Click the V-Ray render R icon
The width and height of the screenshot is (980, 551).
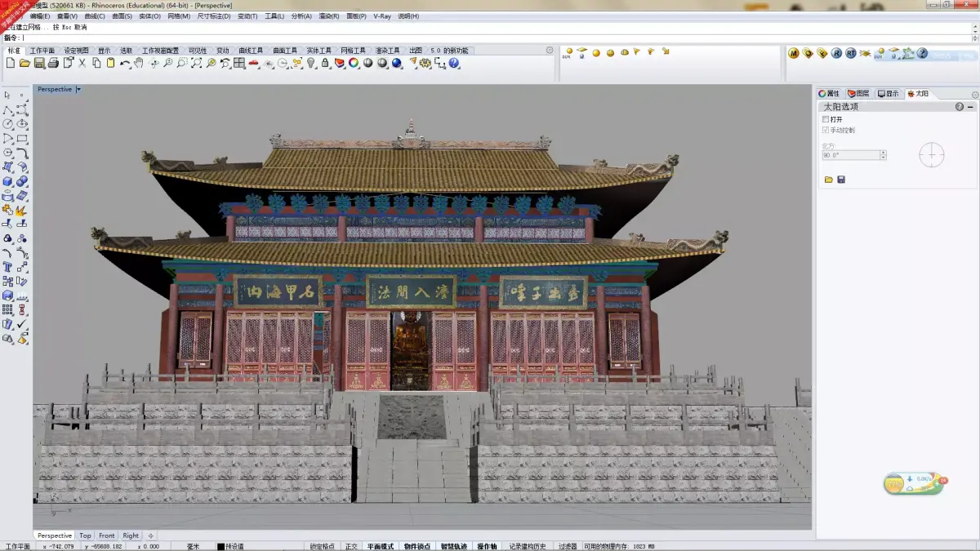point(836,53)
